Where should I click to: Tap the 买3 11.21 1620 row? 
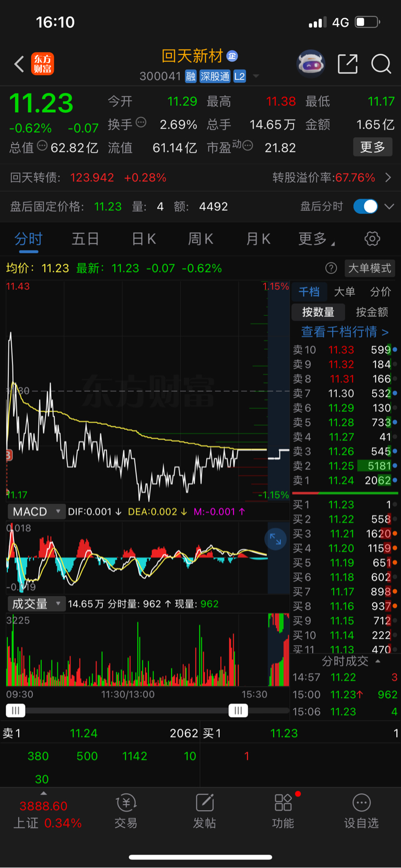pyautogui.click(x=345, y=534)
